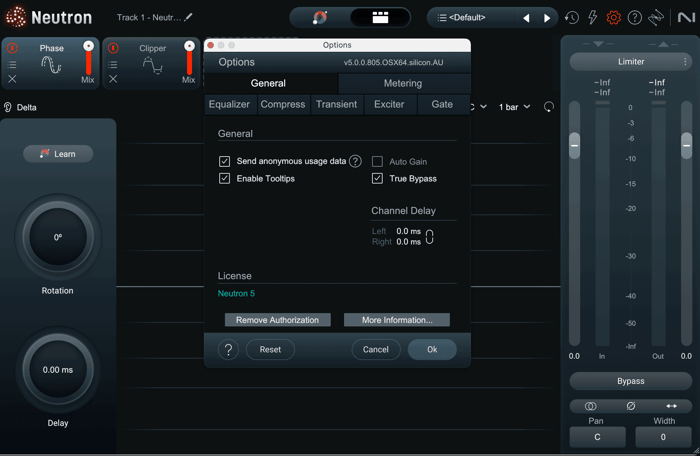Click the Reset button

pyautogui.click(x=270, y=349)
